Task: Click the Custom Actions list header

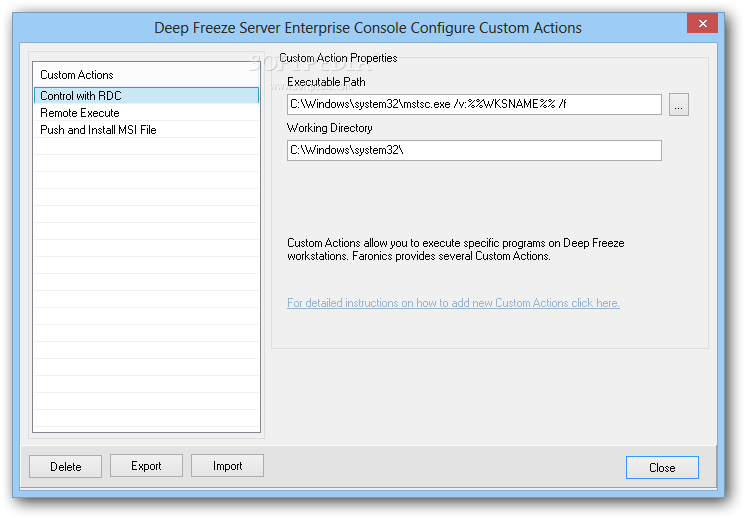Action: tap(146, 75)
